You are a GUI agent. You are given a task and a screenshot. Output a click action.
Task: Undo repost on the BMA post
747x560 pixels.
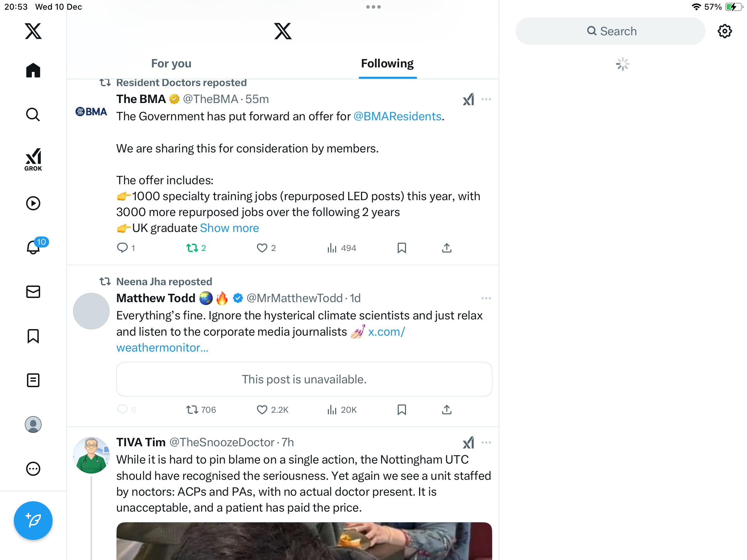[x=192, y=248]
